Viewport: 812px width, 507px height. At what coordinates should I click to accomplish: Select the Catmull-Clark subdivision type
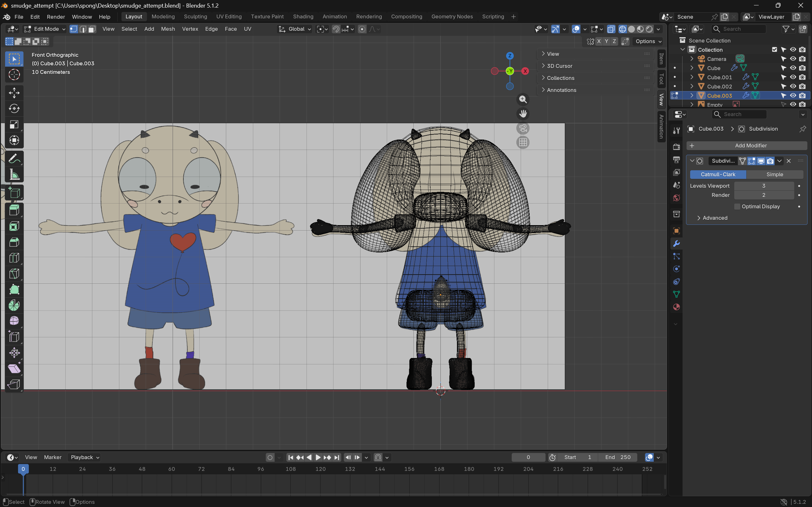(x=718, y=174)
